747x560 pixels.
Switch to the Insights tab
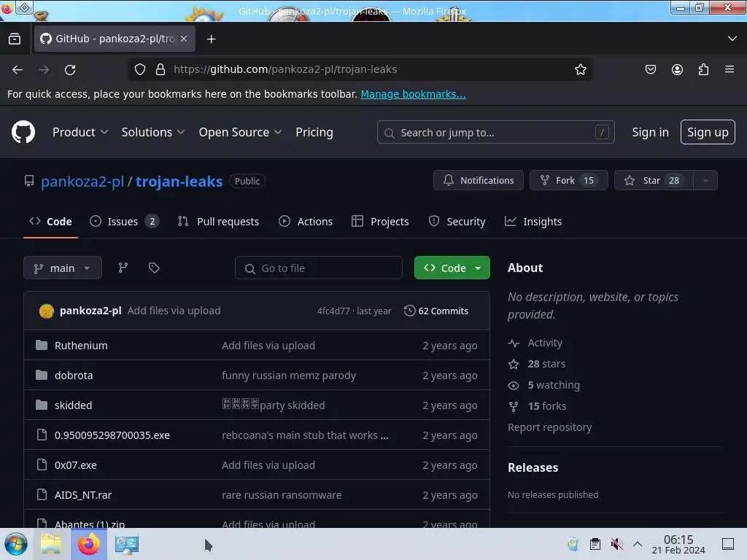tap(533, 222)
